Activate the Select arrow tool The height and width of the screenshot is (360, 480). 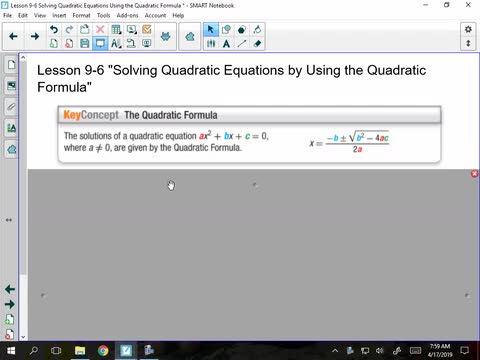(x=211, y=30)
